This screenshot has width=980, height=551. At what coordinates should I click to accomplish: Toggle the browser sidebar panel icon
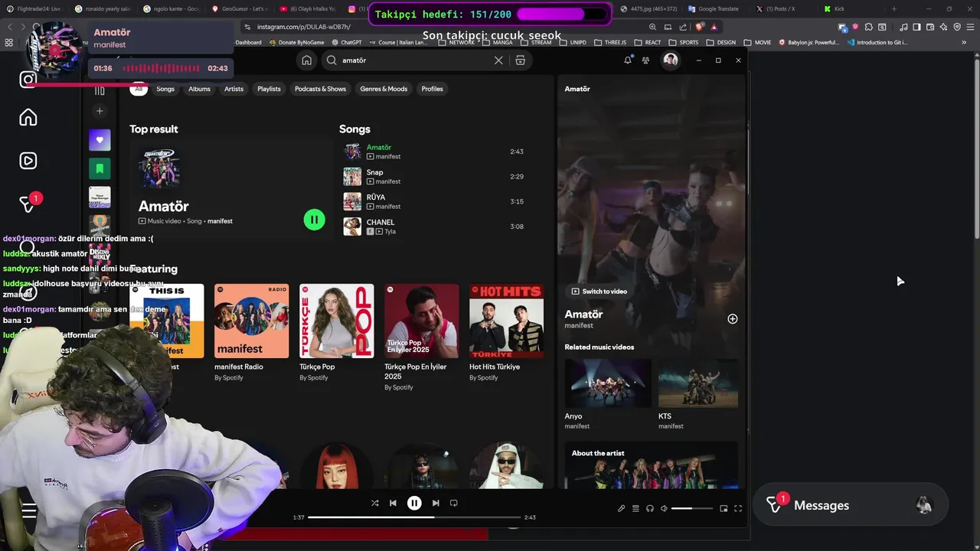click(x=916, y=27)
